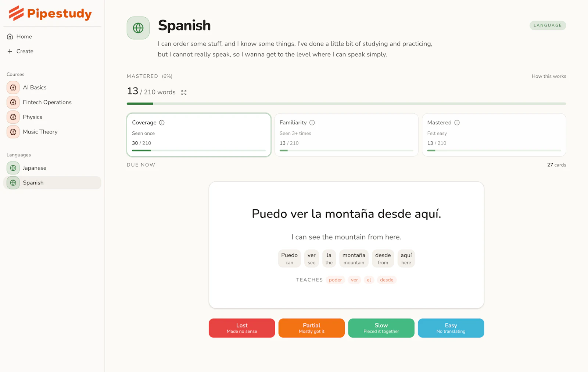Click the Japanese globe icon
Viewport: 588px width, 372px height.
coord(13,168)
